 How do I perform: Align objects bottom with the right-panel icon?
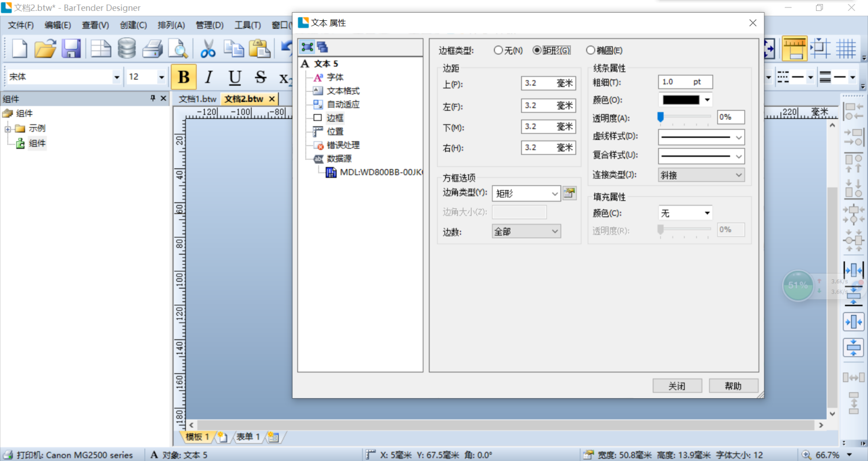[854, 189]
